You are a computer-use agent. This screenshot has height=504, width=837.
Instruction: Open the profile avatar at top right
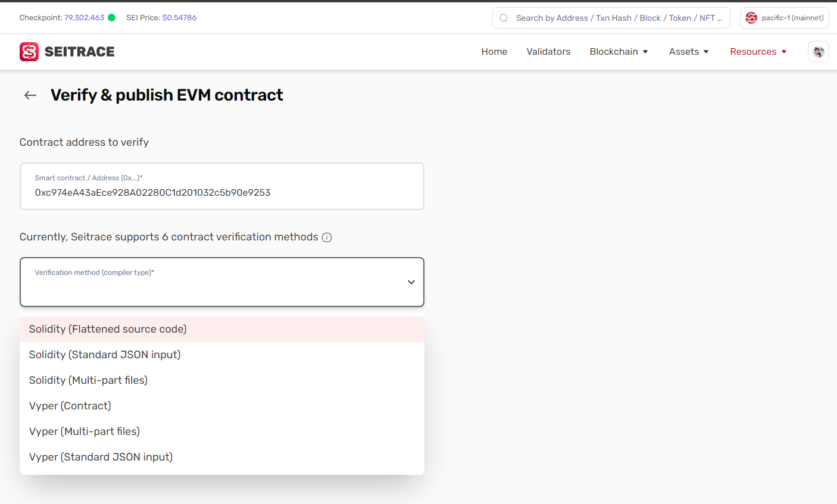click(x=818, y=52)
